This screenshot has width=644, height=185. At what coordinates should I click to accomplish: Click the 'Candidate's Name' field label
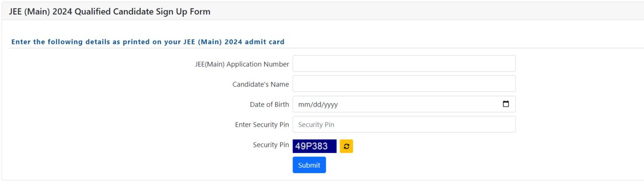[x=260, y=84]
